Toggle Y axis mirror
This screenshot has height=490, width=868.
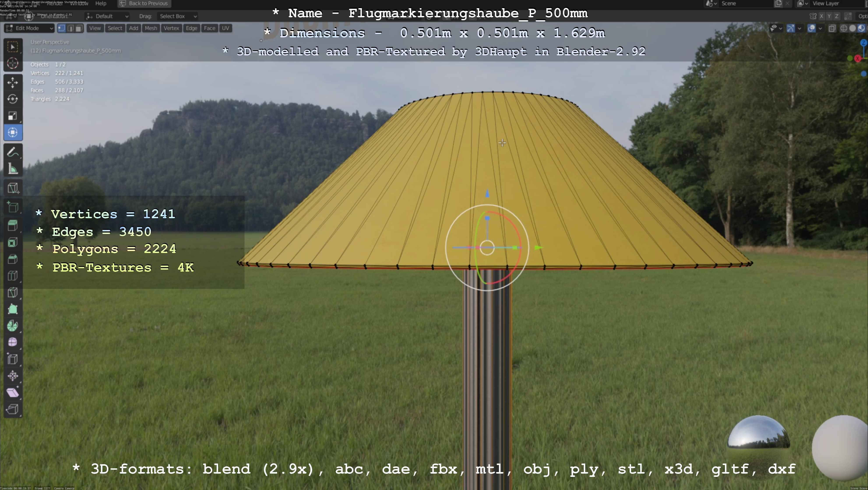point(829,16)
